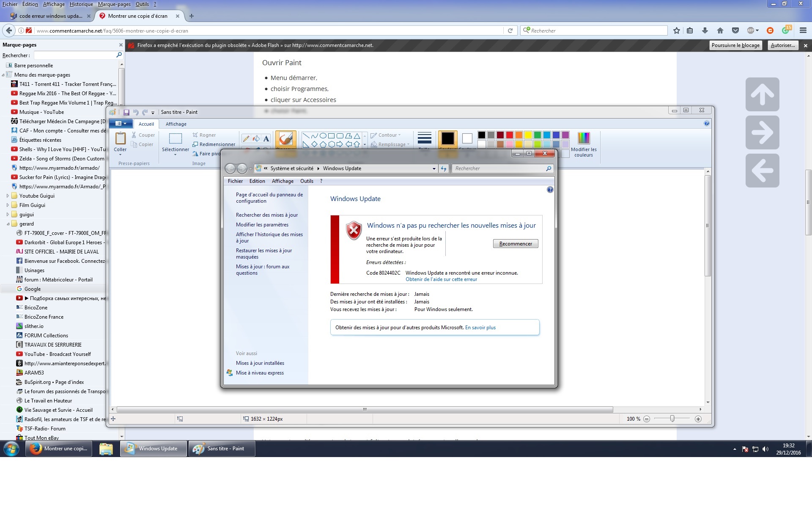Click 'Obtenir de l'aide sur cette erreur' link
812x518 pixels.
coord(441,279)
